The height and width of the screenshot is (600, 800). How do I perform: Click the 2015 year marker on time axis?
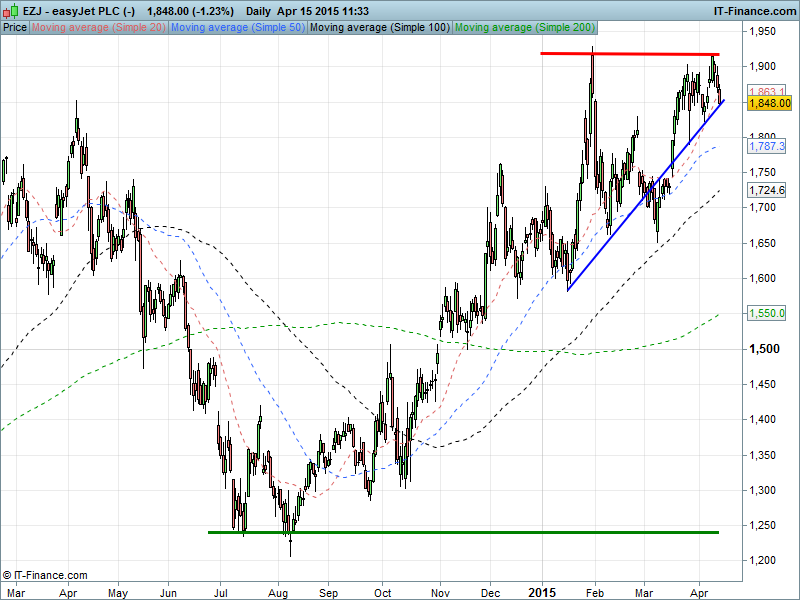[x=541, y=592]
